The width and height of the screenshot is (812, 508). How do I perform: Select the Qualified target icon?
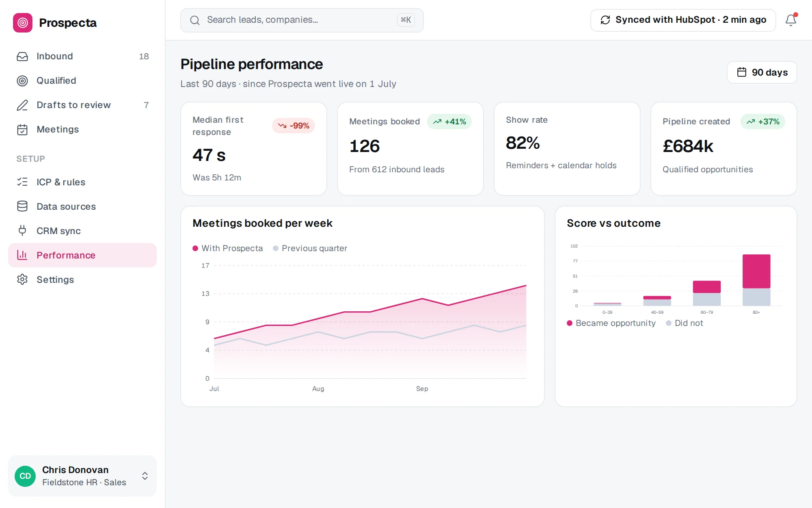coord(22,81)
